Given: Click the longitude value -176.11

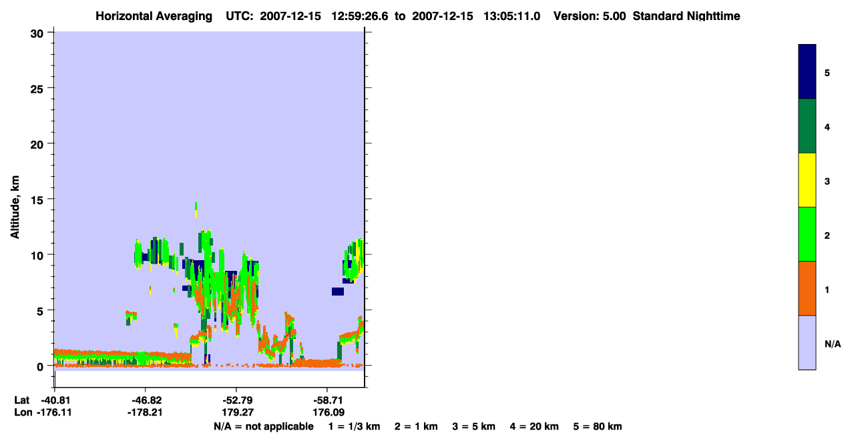Looking at the screenshot, I should (55, 413).
